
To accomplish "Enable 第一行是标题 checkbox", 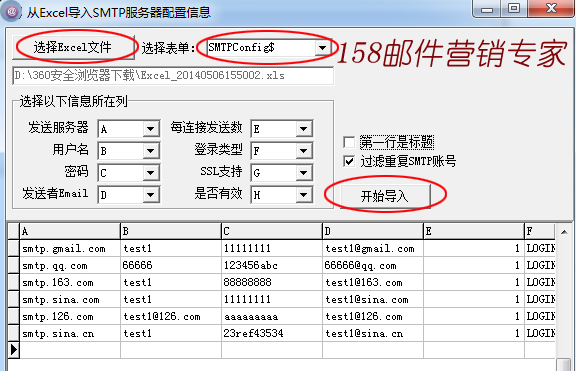I will (x=349, y=142).
